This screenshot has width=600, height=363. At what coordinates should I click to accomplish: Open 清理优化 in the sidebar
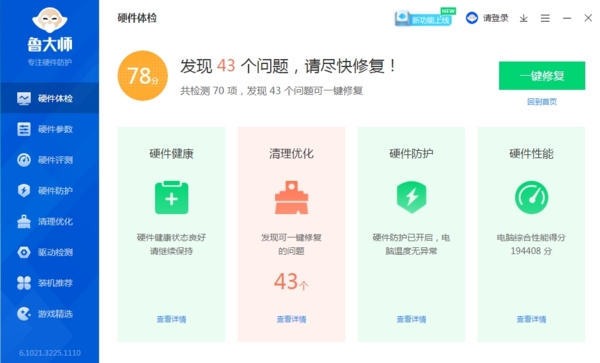point(49,221)
